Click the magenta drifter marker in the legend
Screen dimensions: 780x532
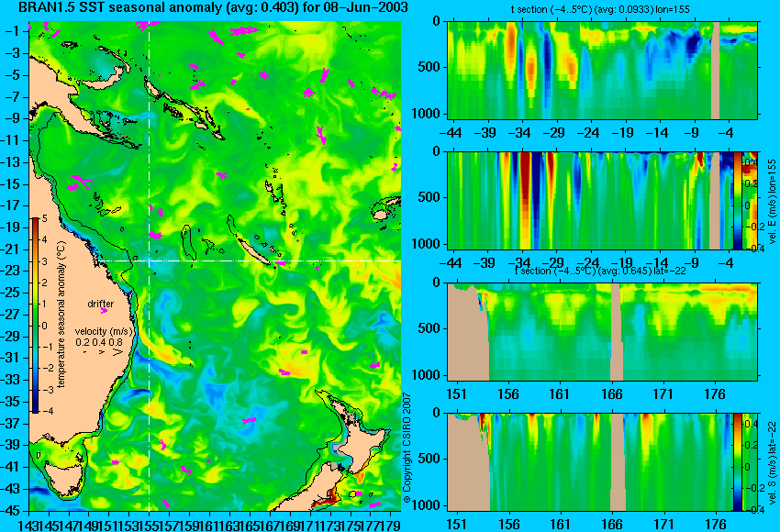click(104, 311)
